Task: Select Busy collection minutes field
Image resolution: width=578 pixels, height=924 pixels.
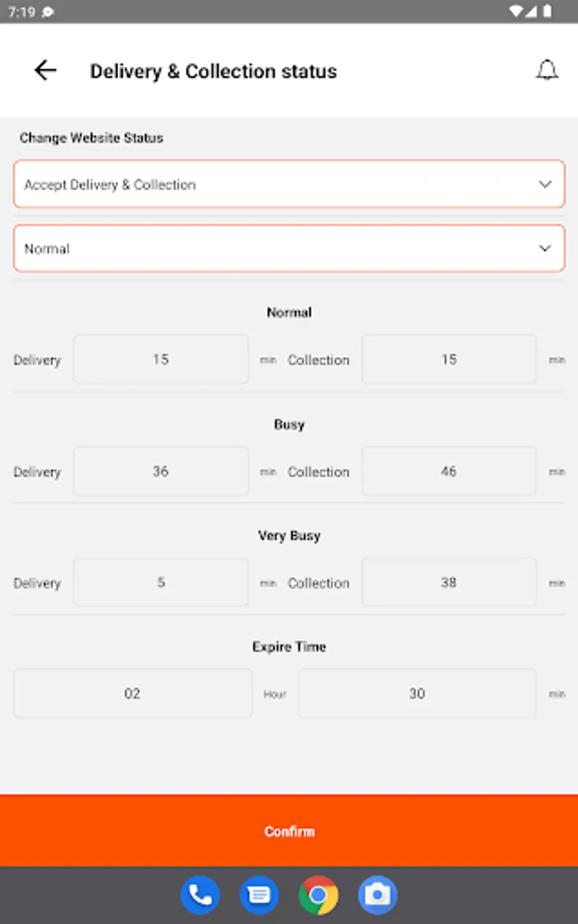Action: (449, 471)
